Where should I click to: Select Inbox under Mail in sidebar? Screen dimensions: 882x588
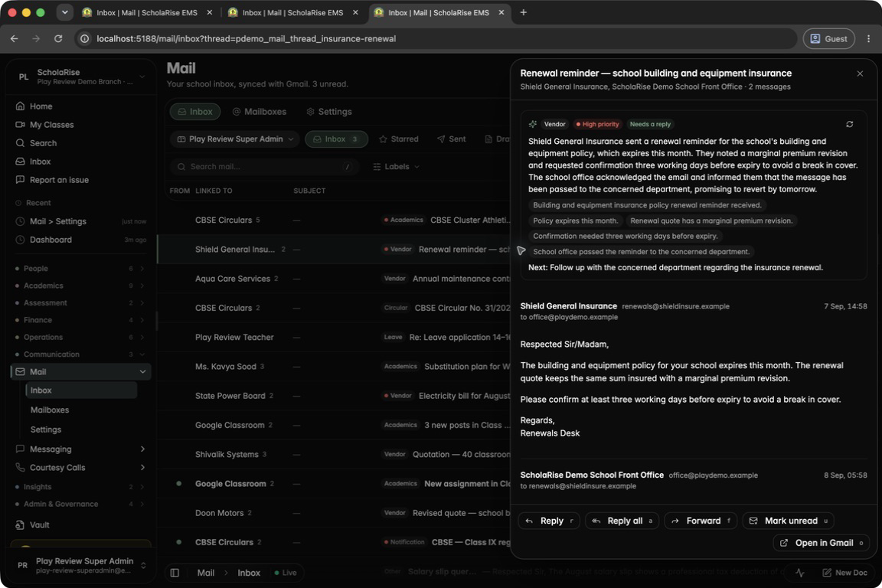(x=82, y=390)
